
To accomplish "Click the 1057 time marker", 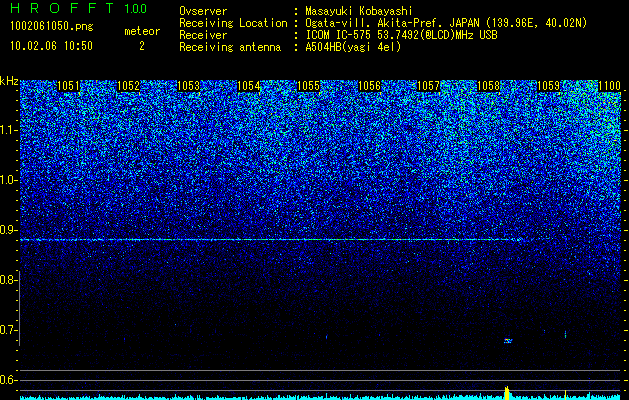I will [x=429, y=86].
